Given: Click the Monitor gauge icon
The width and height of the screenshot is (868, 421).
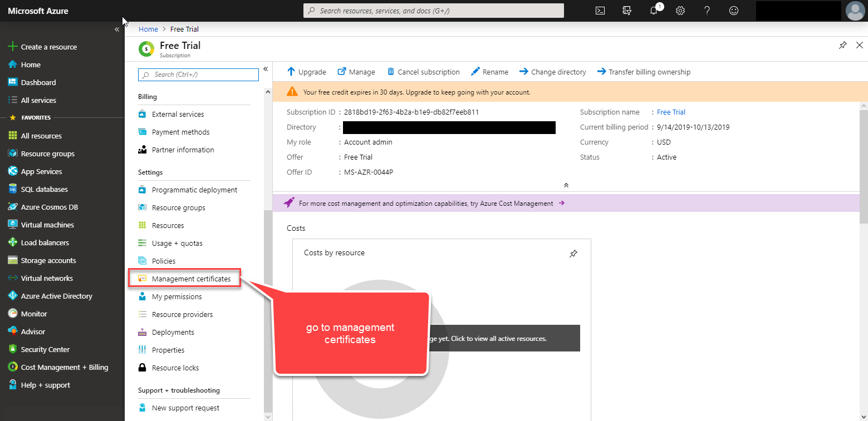Looking at the screenshot, I should point(12,314).
